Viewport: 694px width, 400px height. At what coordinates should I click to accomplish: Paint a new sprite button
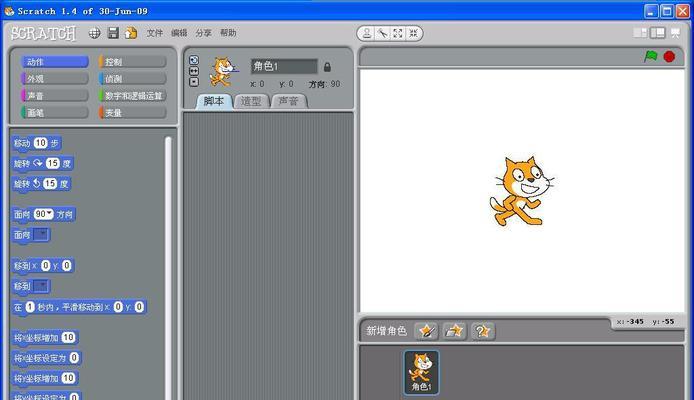pos(426,331)
